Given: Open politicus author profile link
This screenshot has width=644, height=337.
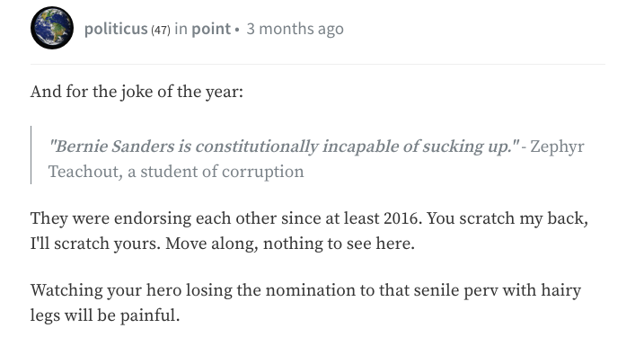Looking at the screenshot, I should coord(116,29).
